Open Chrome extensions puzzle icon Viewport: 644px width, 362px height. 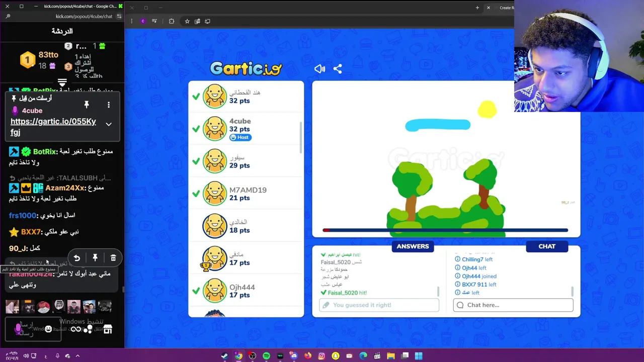pyautogui.click(x=172, y=21)
